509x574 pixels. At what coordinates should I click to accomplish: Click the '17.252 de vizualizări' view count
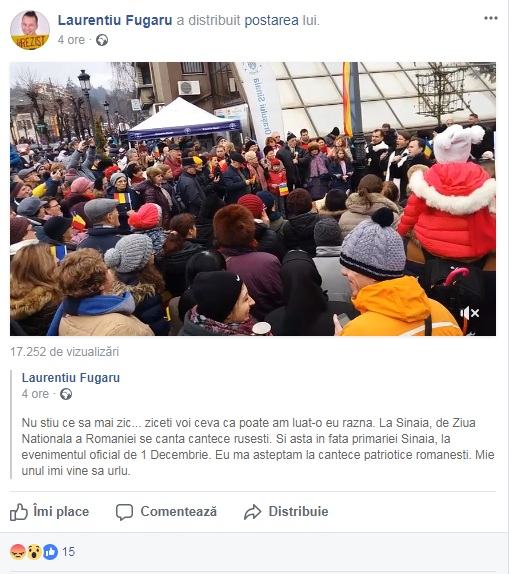[x=64, y=352]
